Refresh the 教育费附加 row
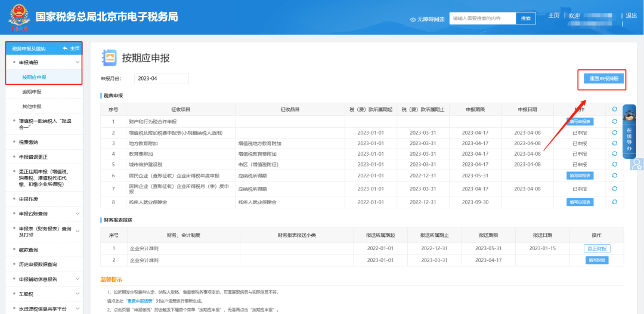 (614, 153)
